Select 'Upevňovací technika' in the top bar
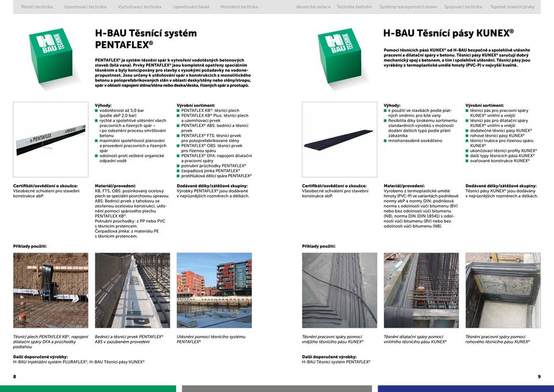This screenshot has height=392, width=554. pyautogui.click(x=85, y=7)
